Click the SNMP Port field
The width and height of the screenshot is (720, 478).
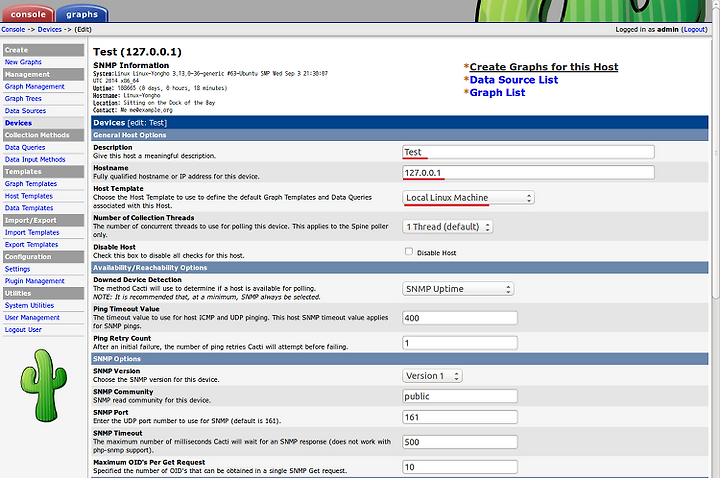tap(460, 417)
